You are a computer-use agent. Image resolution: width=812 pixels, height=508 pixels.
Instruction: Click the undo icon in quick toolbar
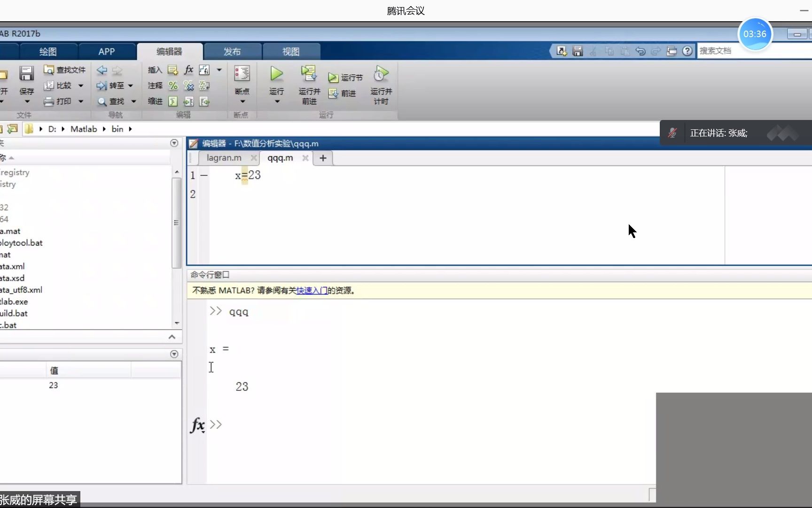[640, 51]
